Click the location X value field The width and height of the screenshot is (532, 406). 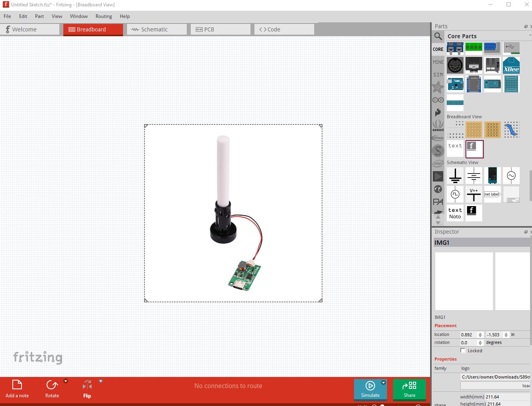click(468, 335)
